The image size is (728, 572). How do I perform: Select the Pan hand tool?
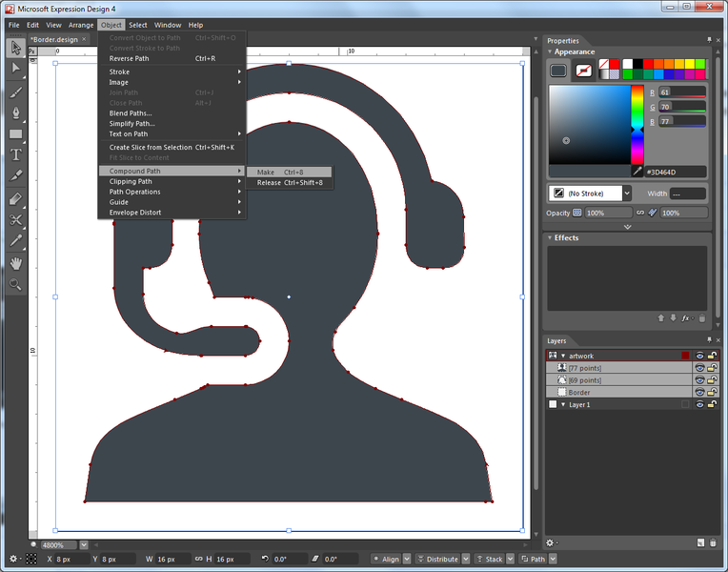[x=15, y=263]
